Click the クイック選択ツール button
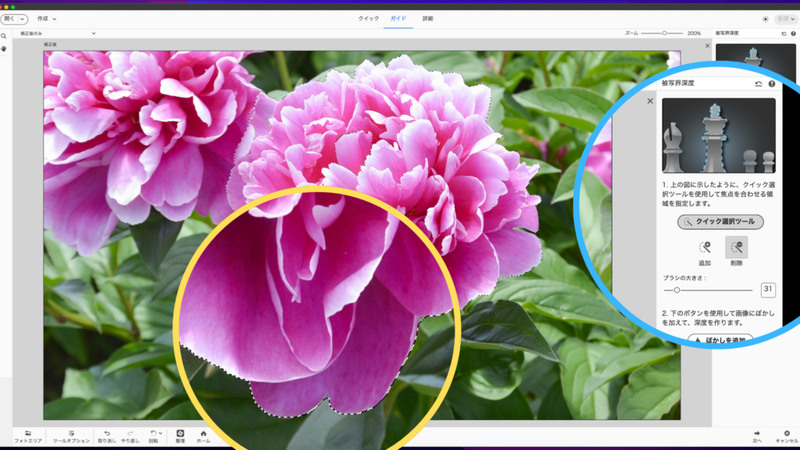800x450 pixels. point(720,222)
